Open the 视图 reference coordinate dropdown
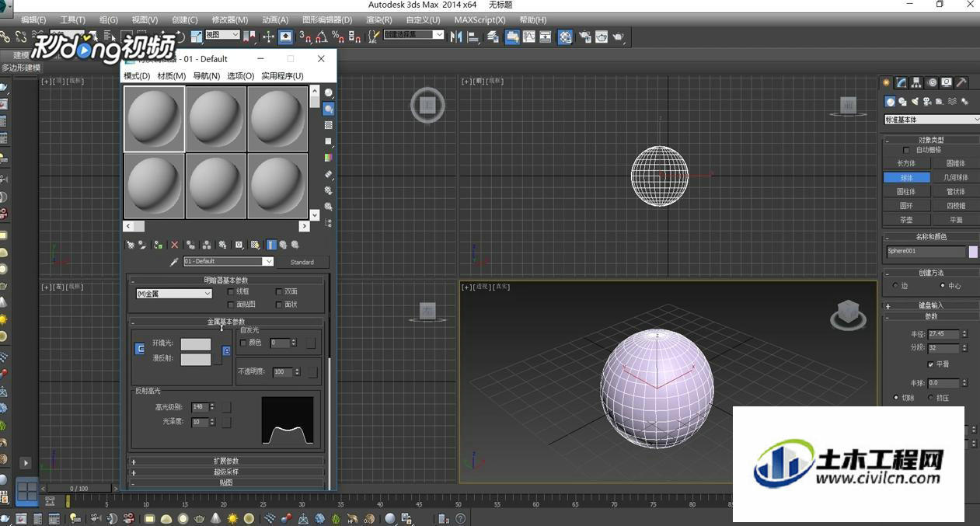 pyautogui.click(x=222, y=35)
